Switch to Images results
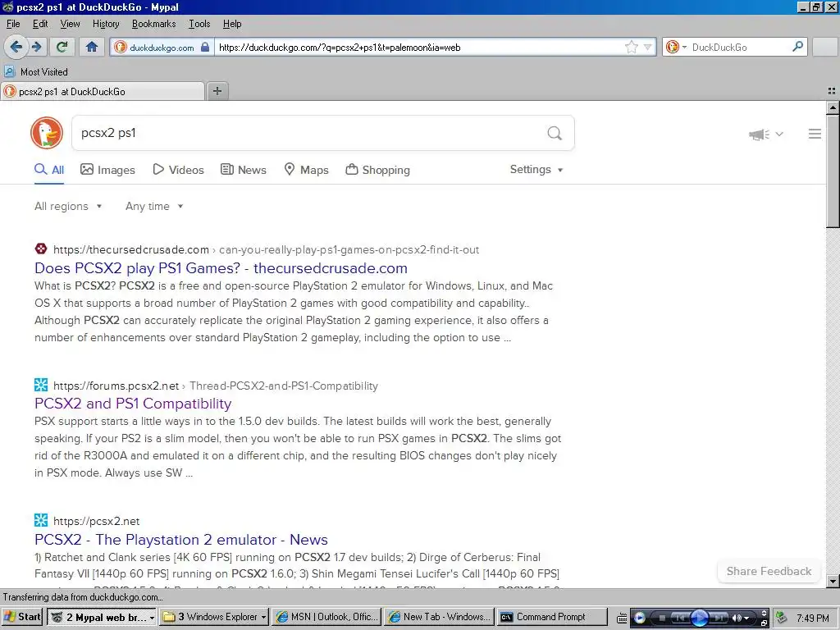The width and height of the screenshot is (840, 630). [107, 170]
